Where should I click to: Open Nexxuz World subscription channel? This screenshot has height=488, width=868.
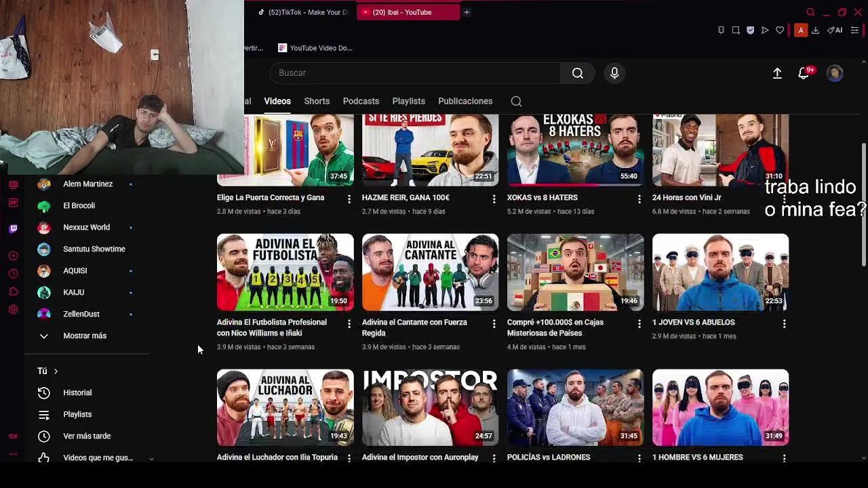click(x=86, y=227)
